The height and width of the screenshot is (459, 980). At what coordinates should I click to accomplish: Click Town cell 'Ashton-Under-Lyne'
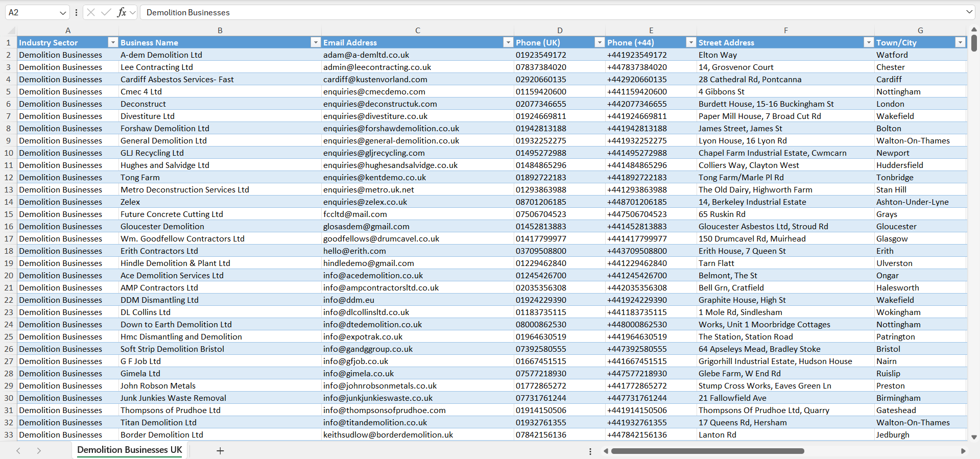920,202
